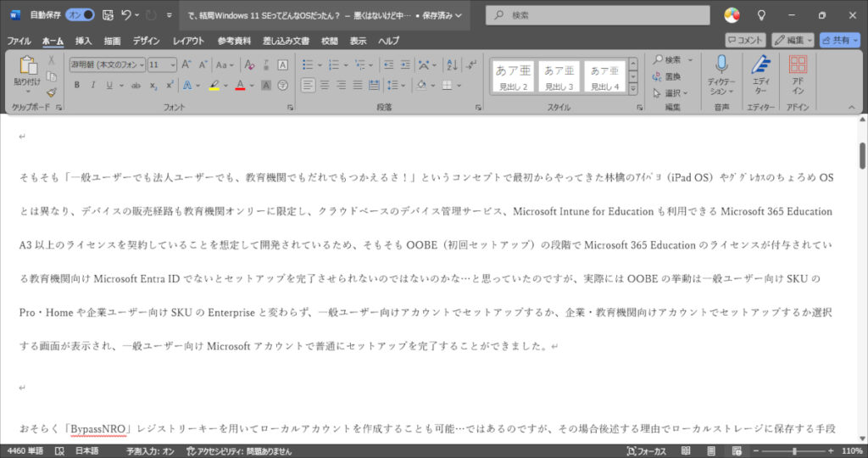The image size is (868, 458).
Task: Open the line spacing dropdown
Action: pos(397,86)
